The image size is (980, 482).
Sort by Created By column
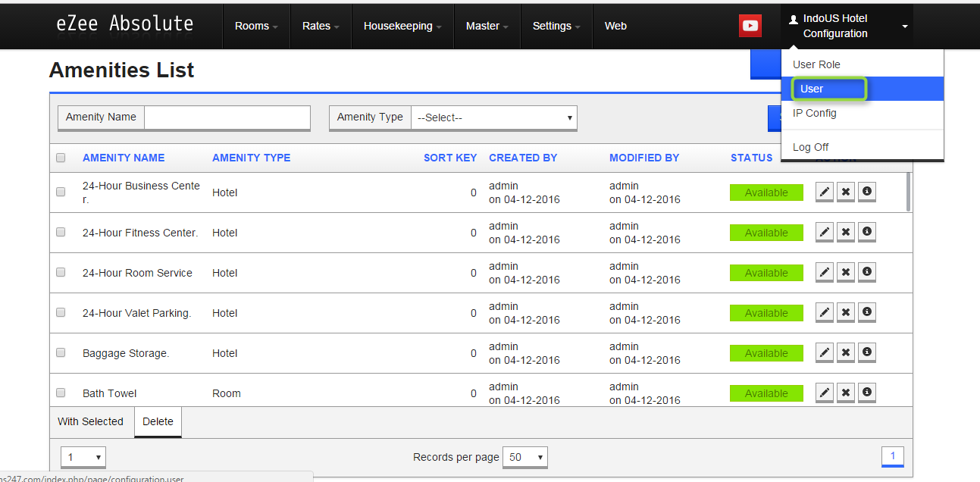point(523,158)
